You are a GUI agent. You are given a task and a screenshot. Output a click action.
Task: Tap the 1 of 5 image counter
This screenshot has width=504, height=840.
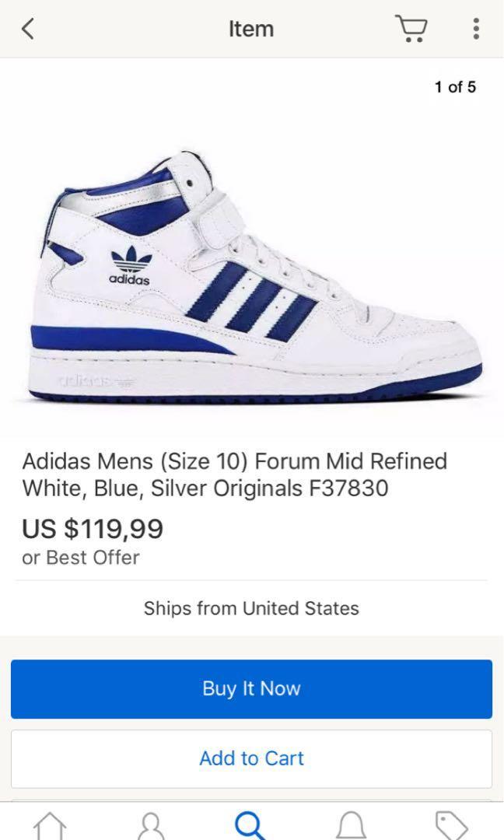click(455, 87)
